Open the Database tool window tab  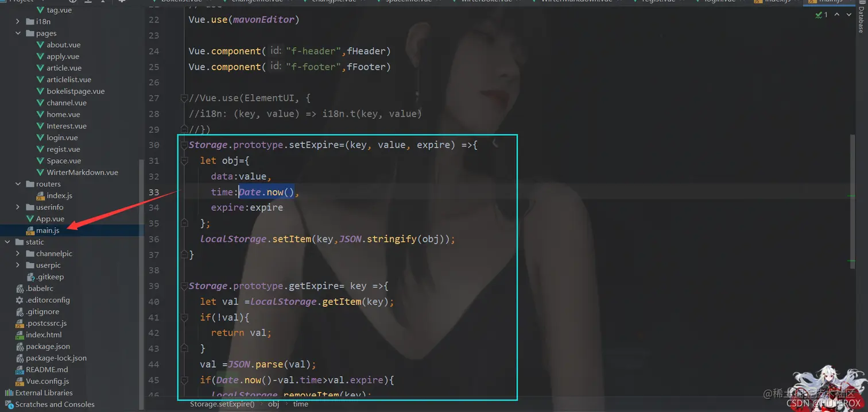click(x=861, y=17)
